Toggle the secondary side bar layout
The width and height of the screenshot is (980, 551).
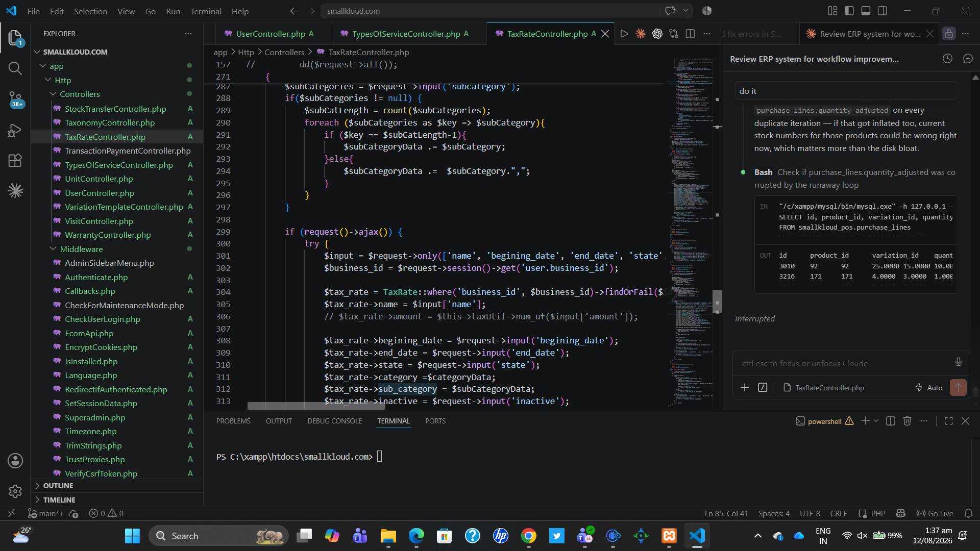[x=882, y=11]
